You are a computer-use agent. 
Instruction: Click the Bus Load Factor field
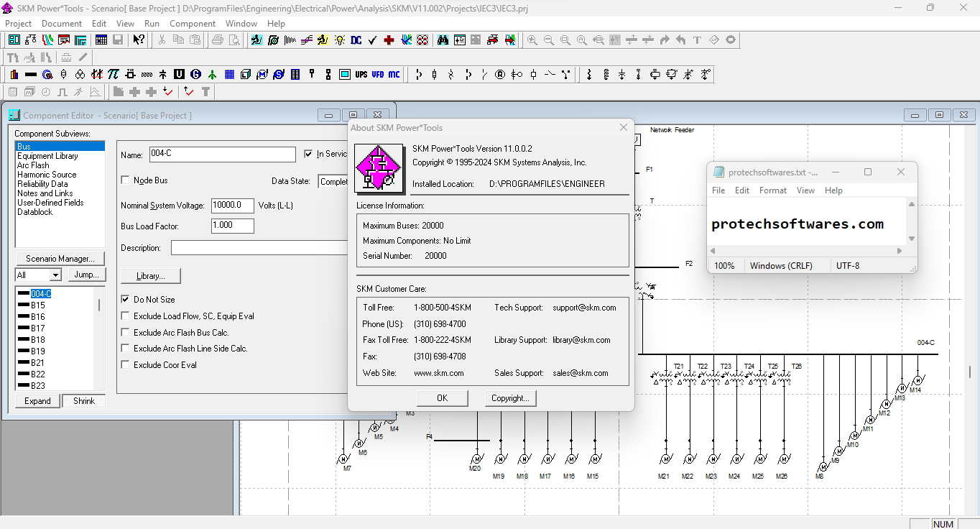(x=233, y=226)
